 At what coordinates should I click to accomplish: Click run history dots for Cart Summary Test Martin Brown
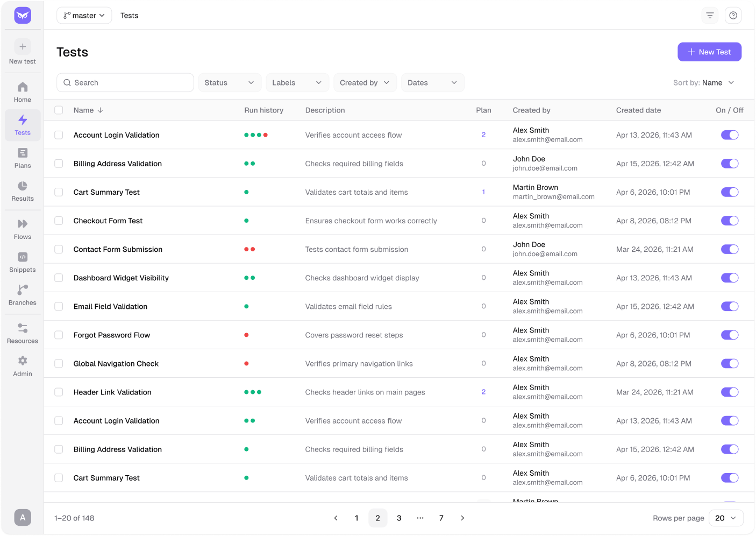246,192
